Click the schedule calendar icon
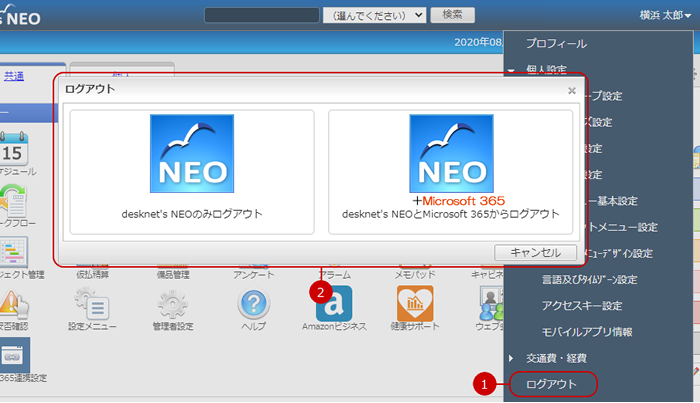The width and height of the screenshot is (700, 403). point(14,152)
